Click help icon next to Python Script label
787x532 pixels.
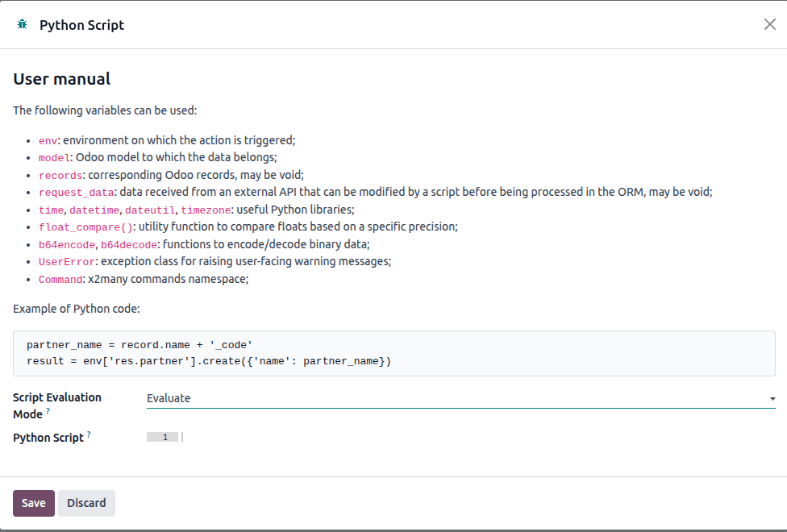click(x=89, y=435)
